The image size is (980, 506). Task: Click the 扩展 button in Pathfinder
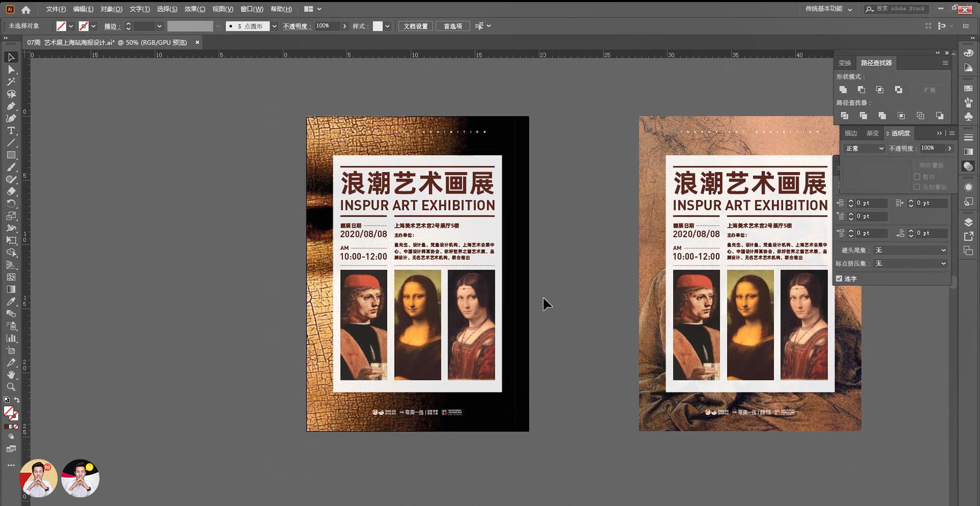coord(929,90)
